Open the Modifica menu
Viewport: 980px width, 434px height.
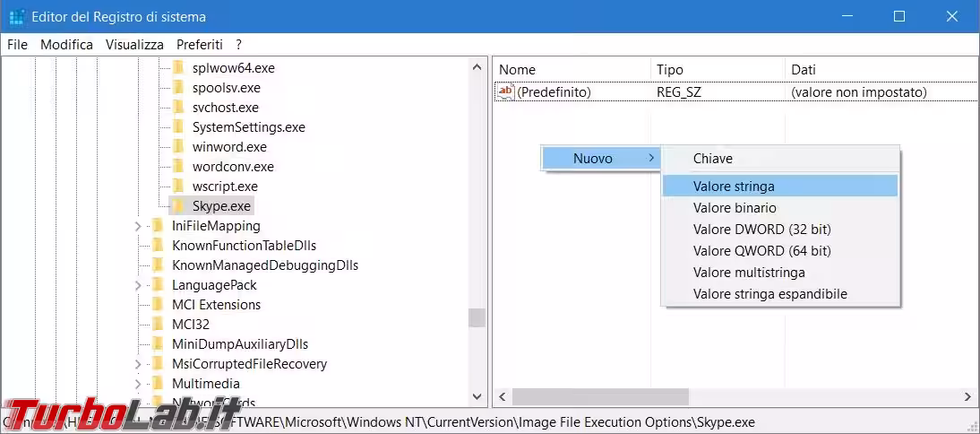click(66, 44)
